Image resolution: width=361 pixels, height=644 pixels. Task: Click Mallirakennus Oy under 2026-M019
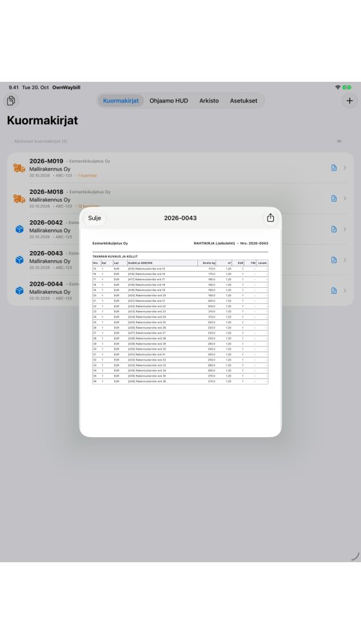(x=50, y=169)
